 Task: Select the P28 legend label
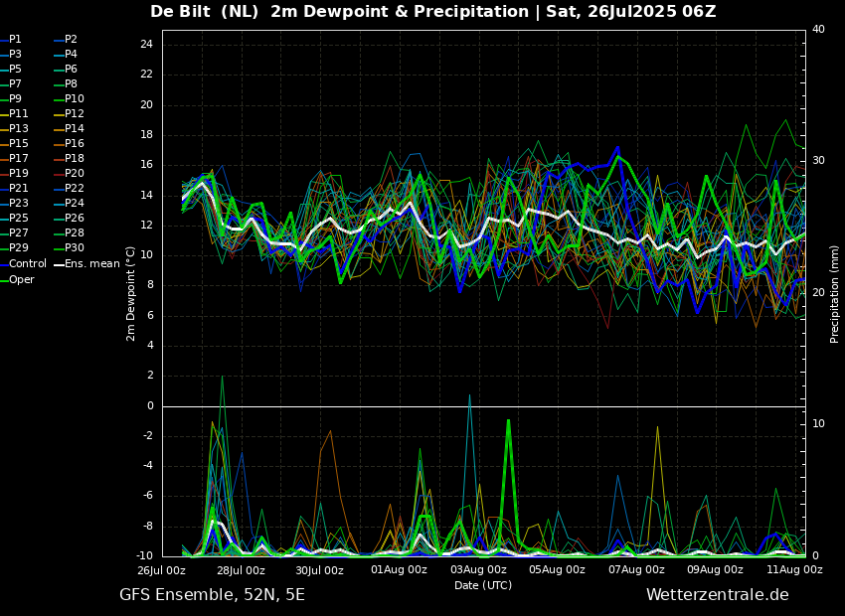(75, 233)
